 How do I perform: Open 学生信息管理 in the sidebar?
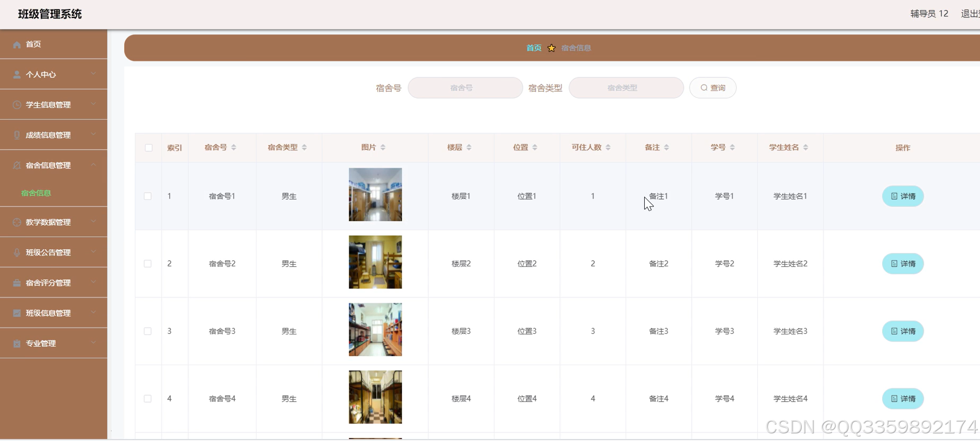[53, 105]
